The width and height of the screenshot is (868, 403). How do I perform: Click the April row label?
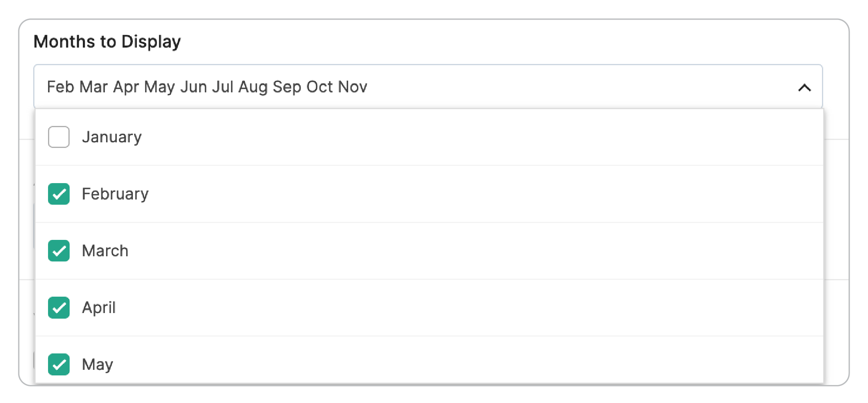[99, 307]
